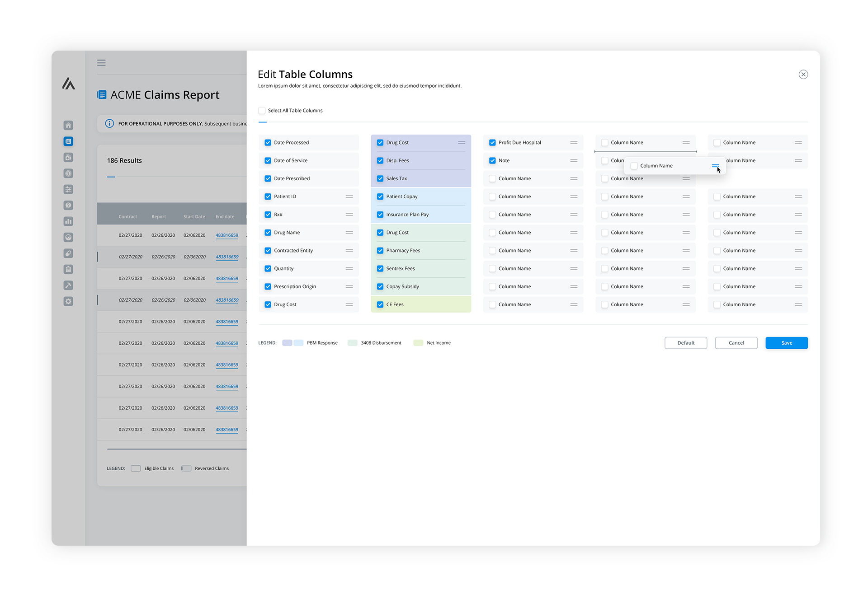
Task: Click the Cancel button
Action: point(736,343)
